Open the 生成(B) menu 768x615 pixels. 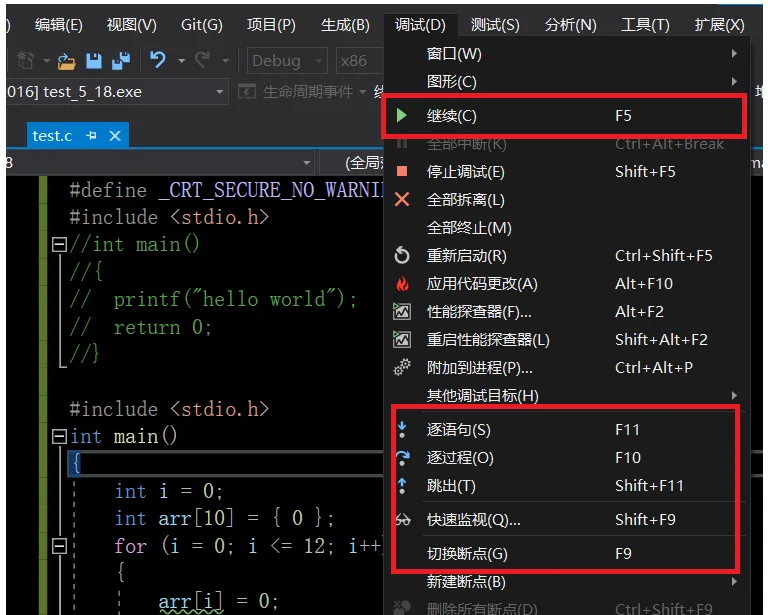pyautogui.click(x=345, y=24)
